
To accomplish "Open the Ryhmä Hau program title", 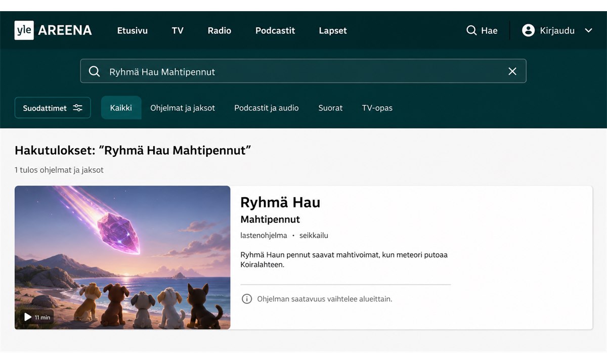I will 280,202.
